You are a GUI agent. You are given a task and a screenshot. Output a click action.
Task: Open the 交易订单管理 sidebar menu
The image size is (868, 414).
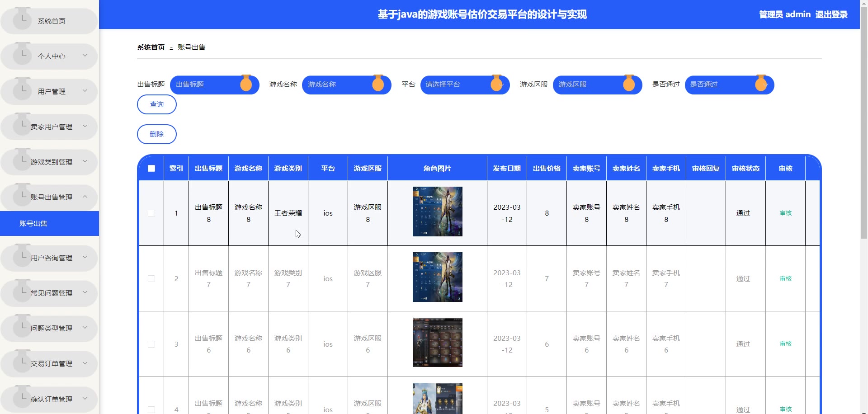(49, 364)
